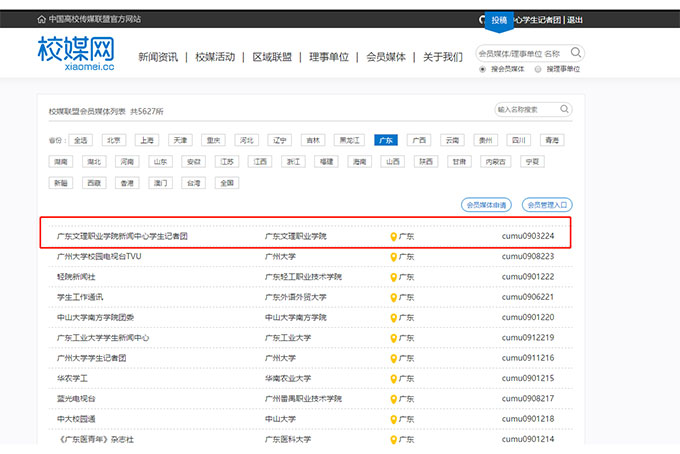Open the 会员媒体 navigation item
Viewport: 680px width, 454px height.
(386, 57)
